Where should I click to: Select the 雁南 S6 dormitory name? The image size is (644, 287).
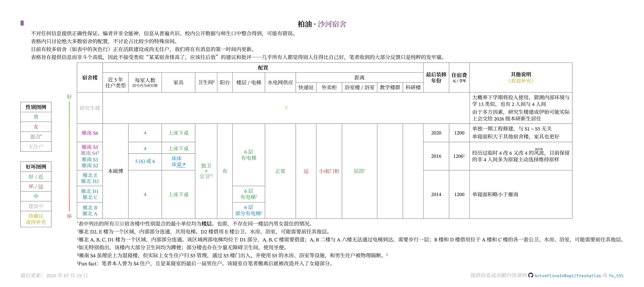pos(90,133)
